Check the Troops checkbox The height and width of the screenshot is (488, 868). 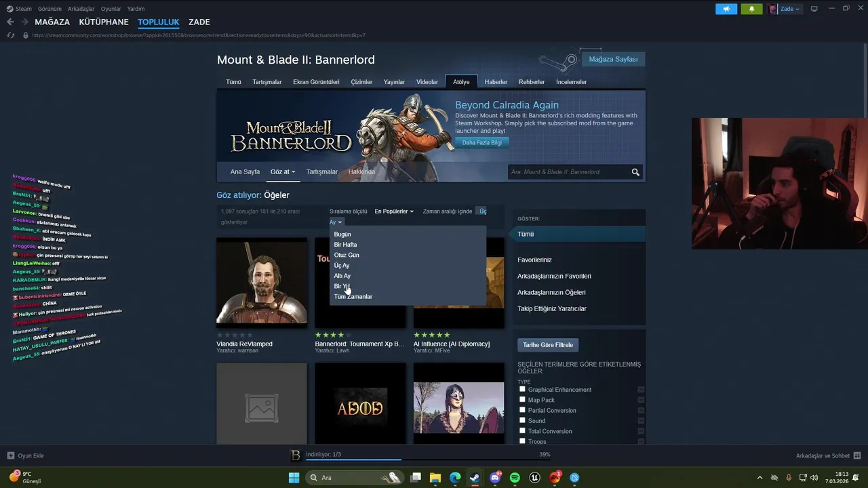(522, 441)
